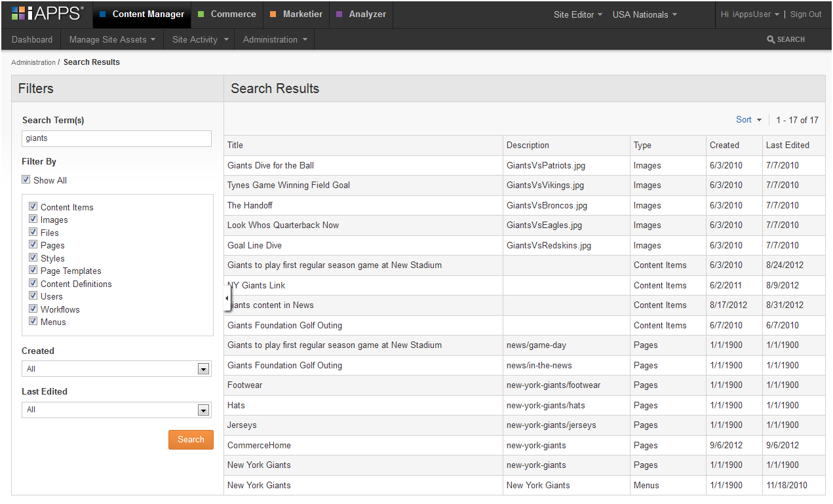Viewport: 833px width, 504px height.
Task: Uncheck the Workflows filter
Action: [33, 309]
